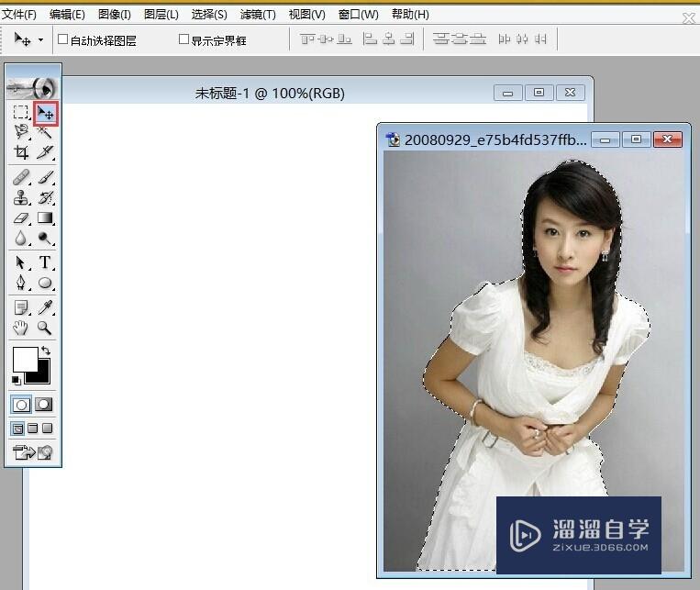Select the Lasso tool

[x=20, y=132]
